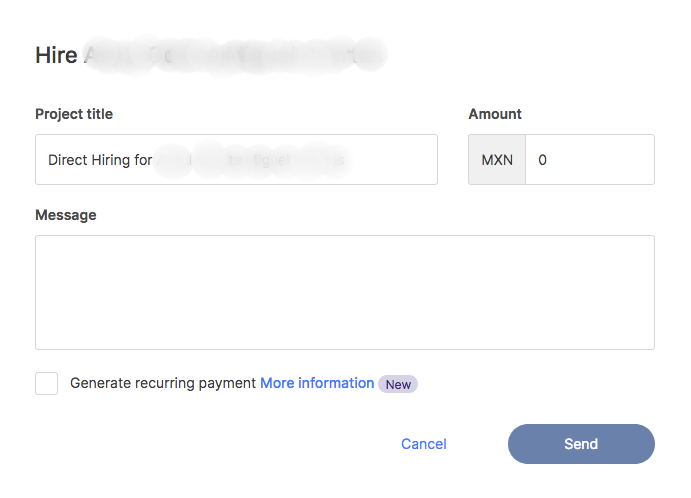Screen dimensions: 691x498
Task: Click the Cancel link
Action: 424,444
